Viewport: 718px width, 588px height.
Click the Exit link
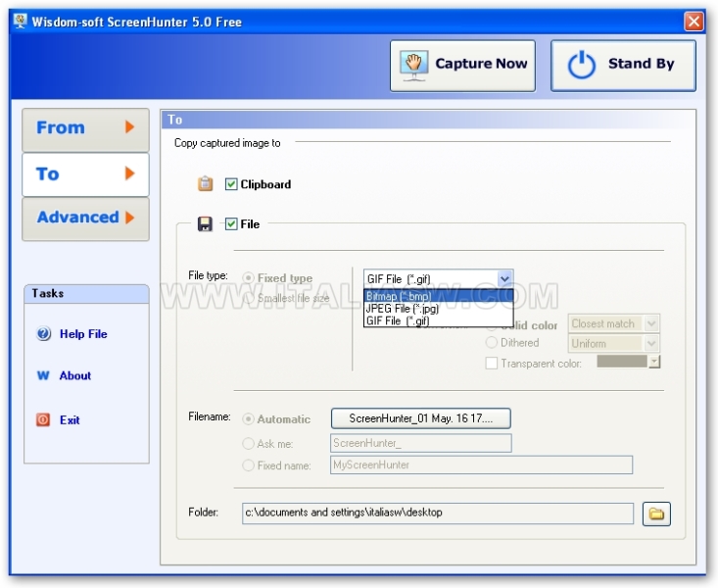pos(70,419)
